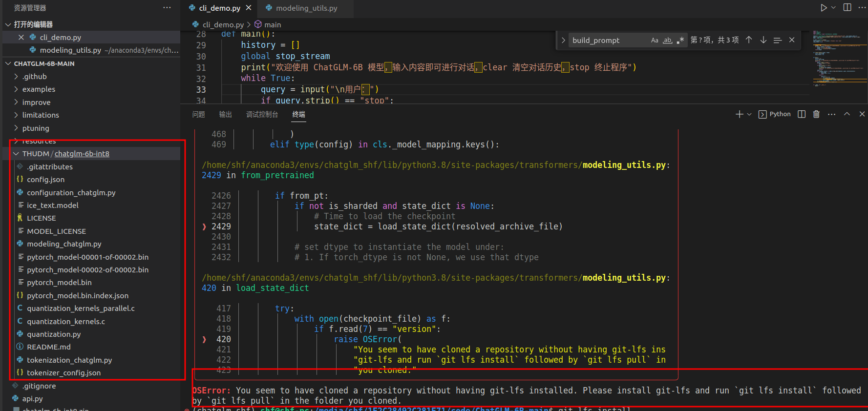This screenshot has width=868, height=411.
Task: Run the Python file with play icon
Action: (824, 8)
